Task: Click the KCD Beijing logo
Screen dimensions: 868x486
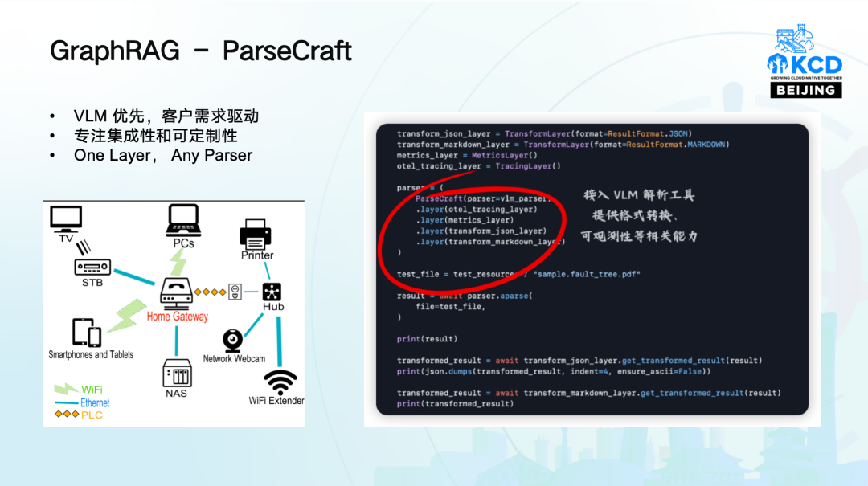Action: click(805, 61)
